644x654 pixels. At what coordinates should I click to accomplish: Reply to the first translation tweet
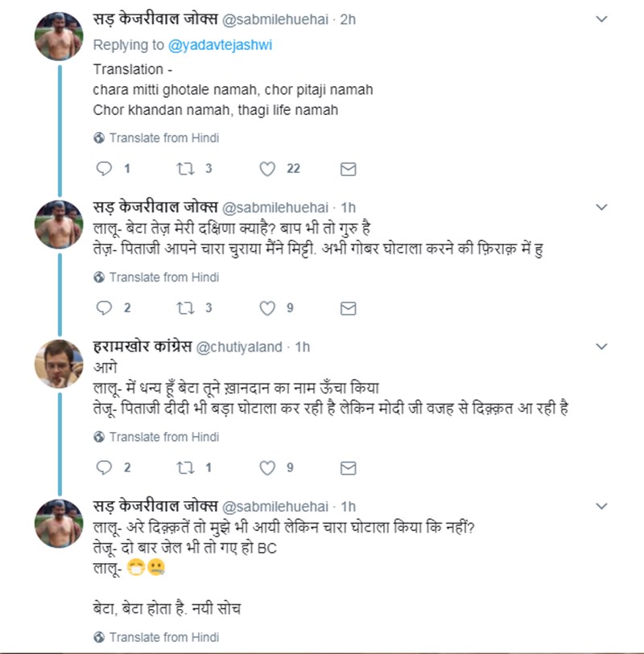click(103, 169)
